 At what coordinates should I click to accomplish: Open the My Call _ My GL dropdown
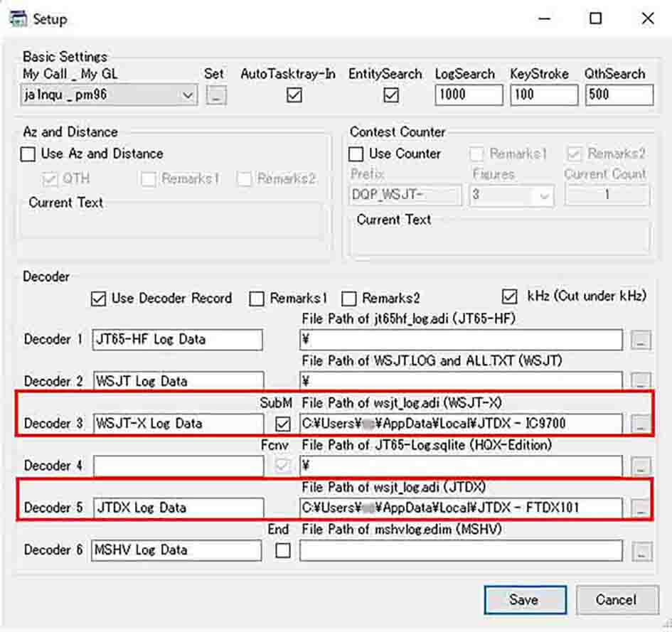click(188, 95)
